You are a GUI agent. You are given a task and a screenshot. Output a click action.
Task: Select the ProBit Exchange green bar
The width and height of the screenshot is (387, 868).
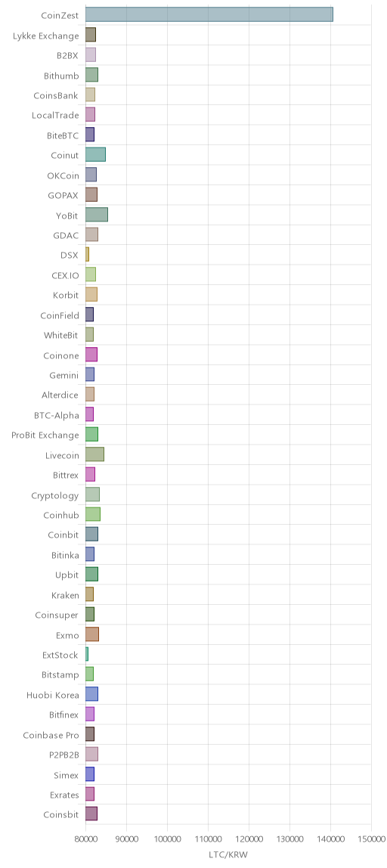coord(92,435)
